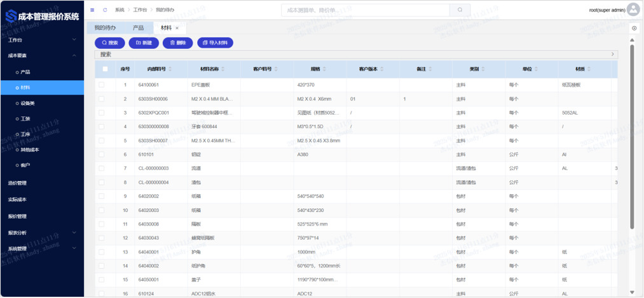The width and height of the screenshot is (644, 298).
Task: Click the company logo icon
Action: tap(11, 15)
